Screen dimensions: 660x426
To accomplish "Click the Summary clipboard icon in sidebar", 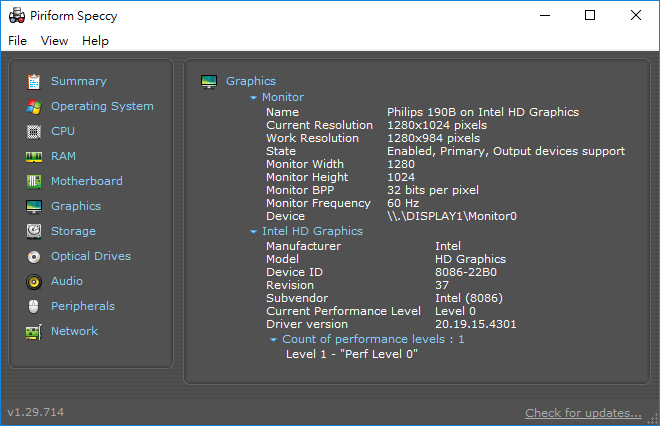I will click(x=34, y=81).
